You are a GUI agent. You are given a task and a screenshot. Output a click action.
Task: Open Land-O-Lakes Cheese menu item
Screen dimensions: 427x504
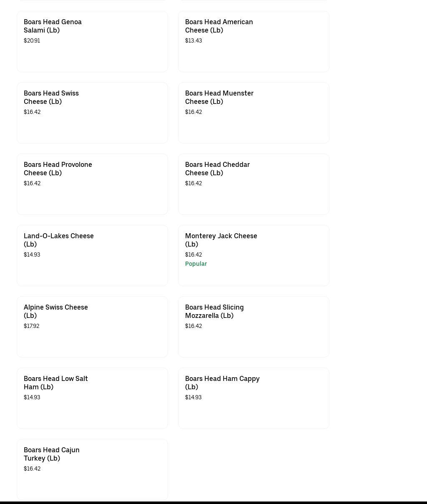92,256
